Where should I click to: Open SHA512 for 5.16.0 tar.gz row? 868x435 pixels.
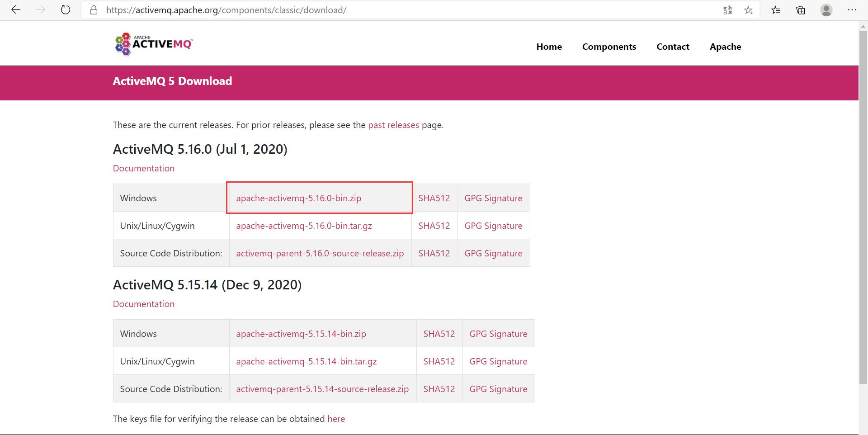click(x=434, y=226)
